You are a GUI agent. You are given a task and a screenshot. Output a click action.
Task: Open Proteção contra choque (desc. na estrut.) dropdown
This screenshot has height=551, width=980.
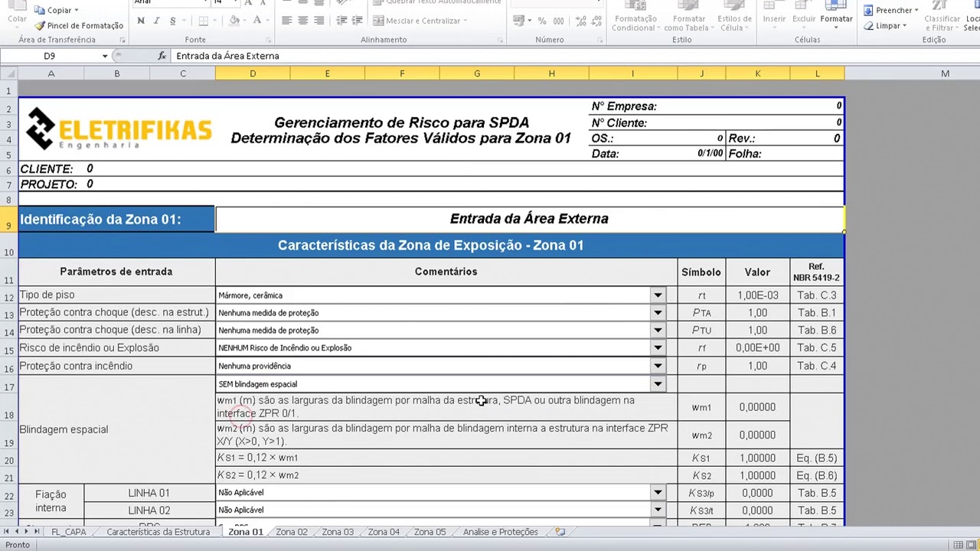point(658,313)
